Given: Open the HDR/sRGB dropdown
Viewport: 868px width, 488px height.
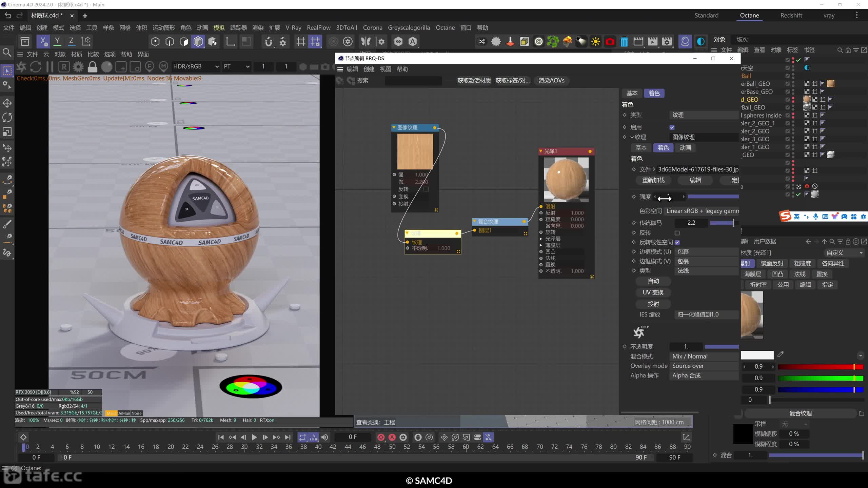Looking at the screenshot, I should (x=196, y=67).
